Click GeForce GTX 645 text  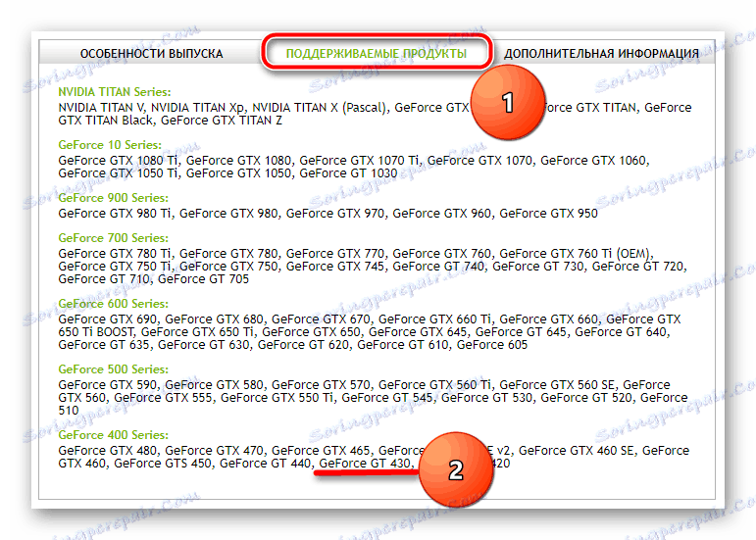tap(417, 332)
